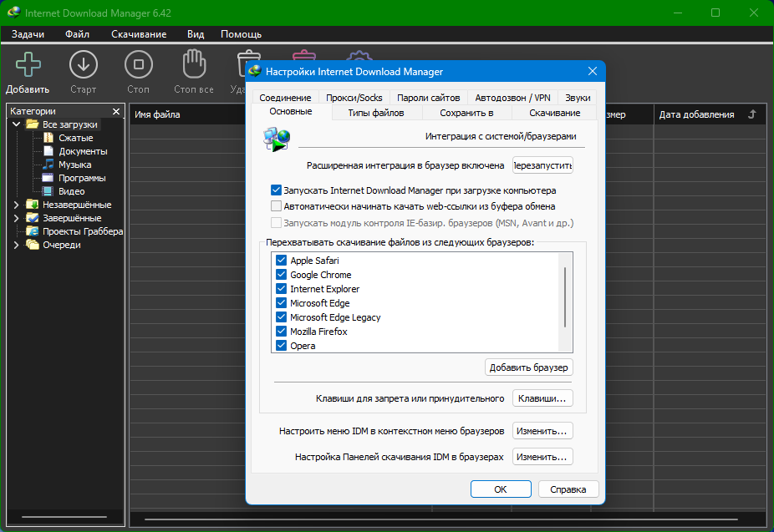Open the Скачивание menu in menu bar
This screenshot has width=774, height=532.
[139, 34]
